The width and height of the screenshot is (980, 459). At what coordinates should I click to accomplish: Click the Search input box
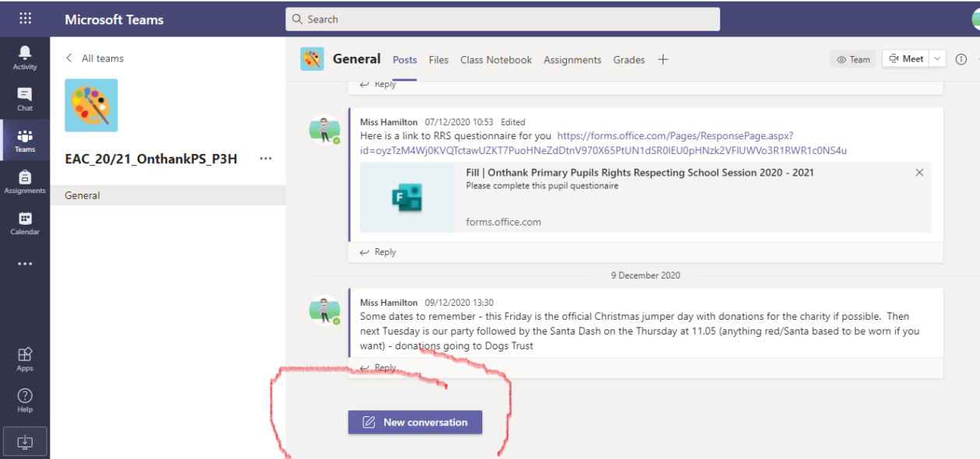[502, 19]
